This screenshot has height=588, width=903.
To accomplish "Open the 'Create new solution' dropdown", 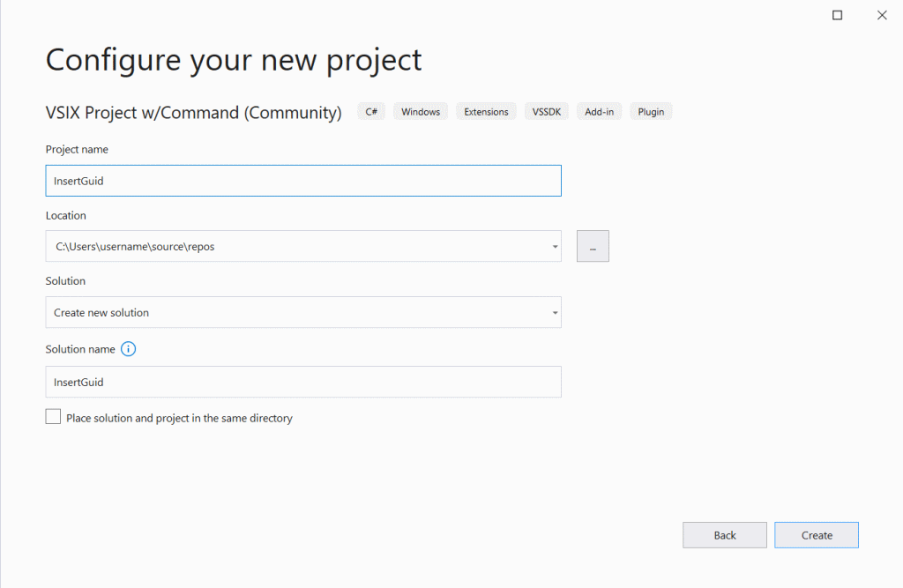I will coord(555,312).
